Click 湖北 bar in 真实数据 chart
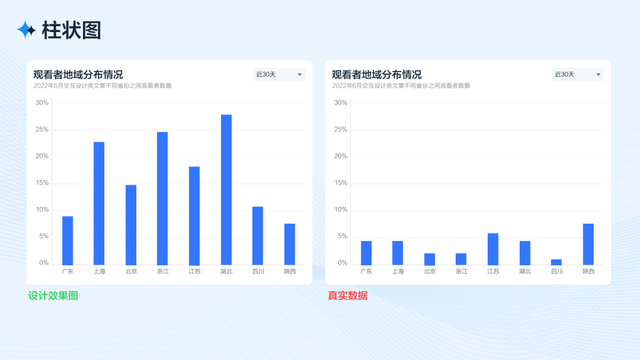 [x=525, y=253]
